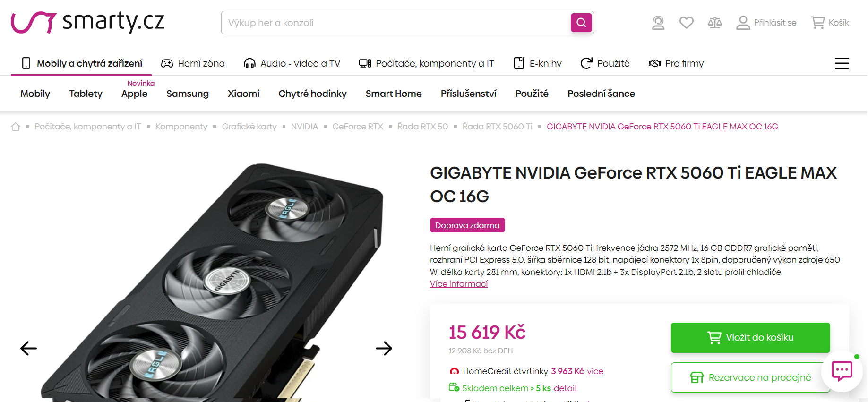Open product comparison scales icon
The width and height of the screenshot is (868, 402).
[x=715, y=23]
